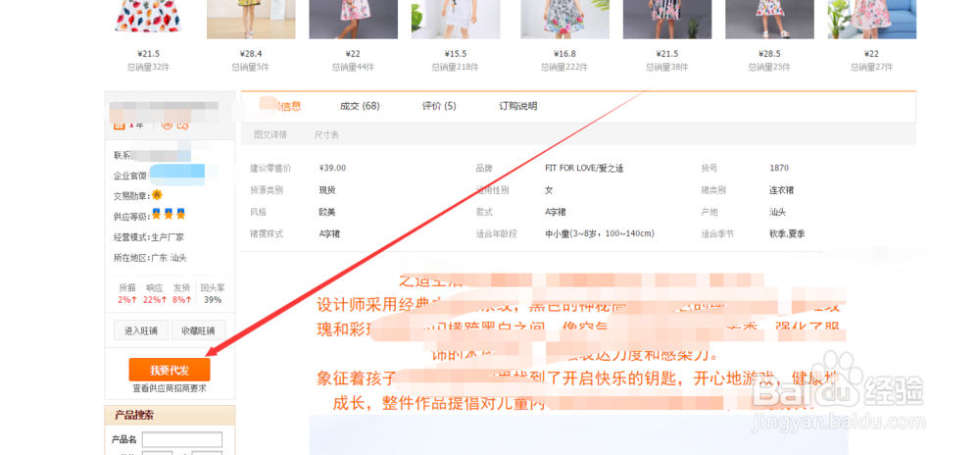Image resolution: width=980 pixels, height=455 pixels.
Task: Click the 回头率 39% value
Action: pyautogui.click(x=213, y=300)
